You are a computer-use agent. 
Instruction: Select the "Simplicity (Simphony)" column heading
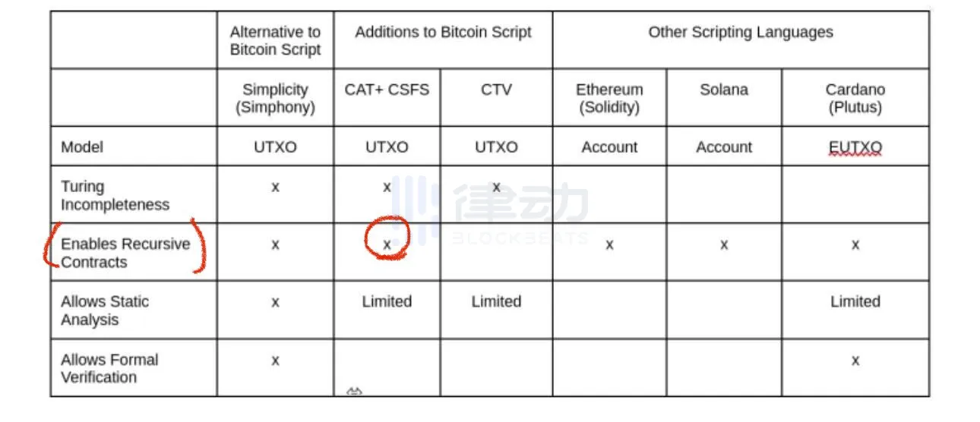pyautogui.click(x=275, y=99)
